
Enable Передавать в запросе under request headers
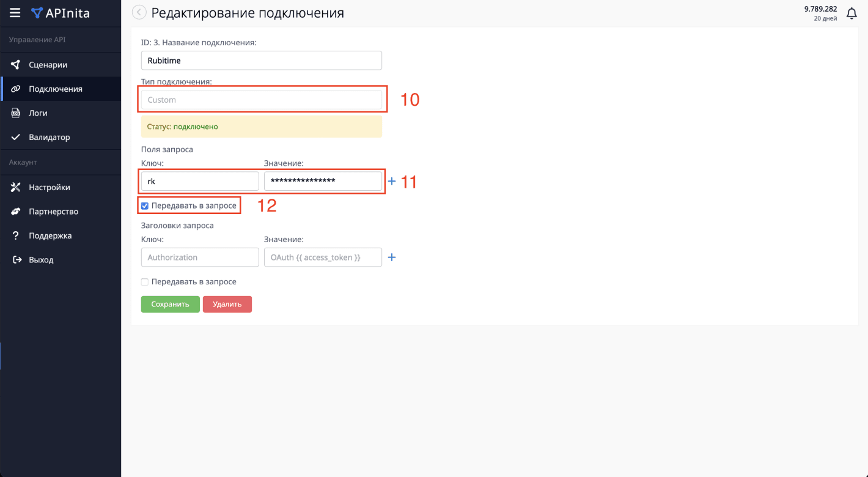click(x=144, y=281)
